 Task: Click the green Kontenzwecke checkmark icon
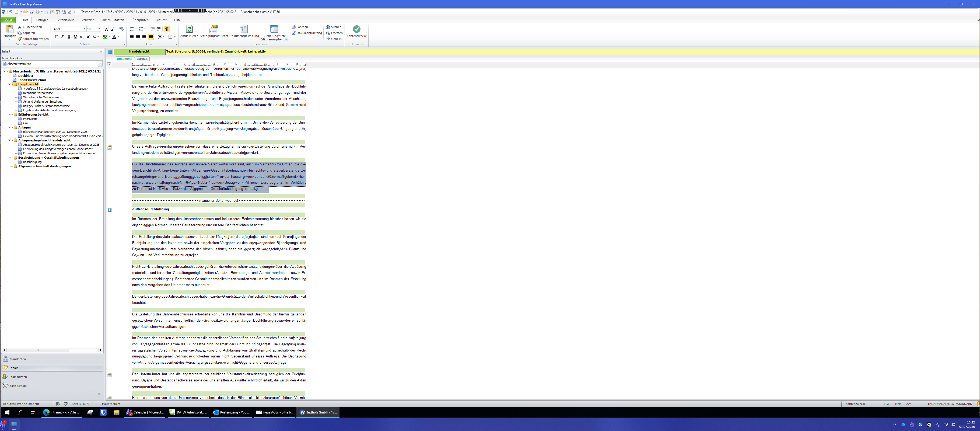pyautogui.click(x=356, y=29)
